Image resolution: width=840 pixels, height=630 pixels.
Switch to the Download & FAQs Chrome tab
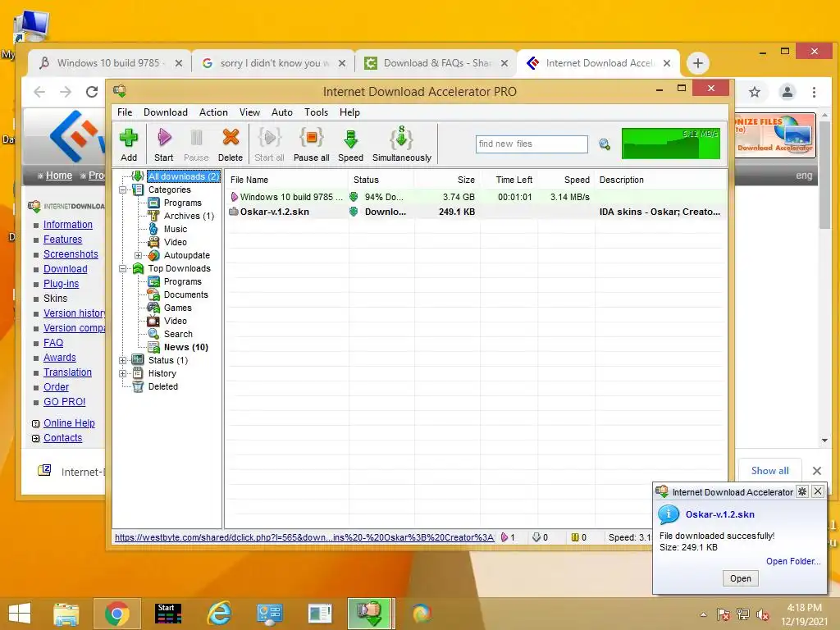(x=436, y=63)
